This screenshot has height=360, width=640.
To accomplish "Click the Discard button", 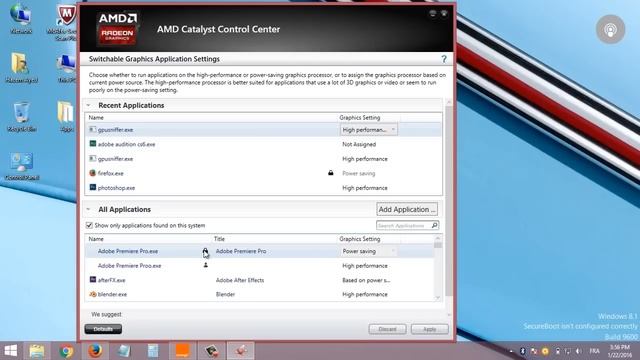I will 387,329.
